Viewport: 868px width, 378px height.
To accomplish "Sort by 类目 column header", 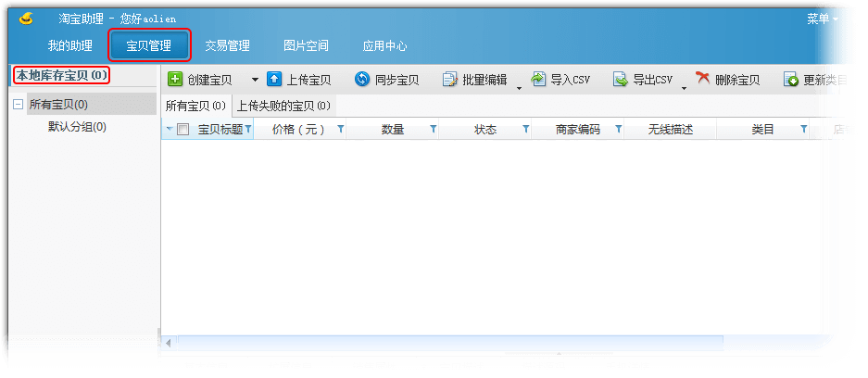I will pos(762,130).
